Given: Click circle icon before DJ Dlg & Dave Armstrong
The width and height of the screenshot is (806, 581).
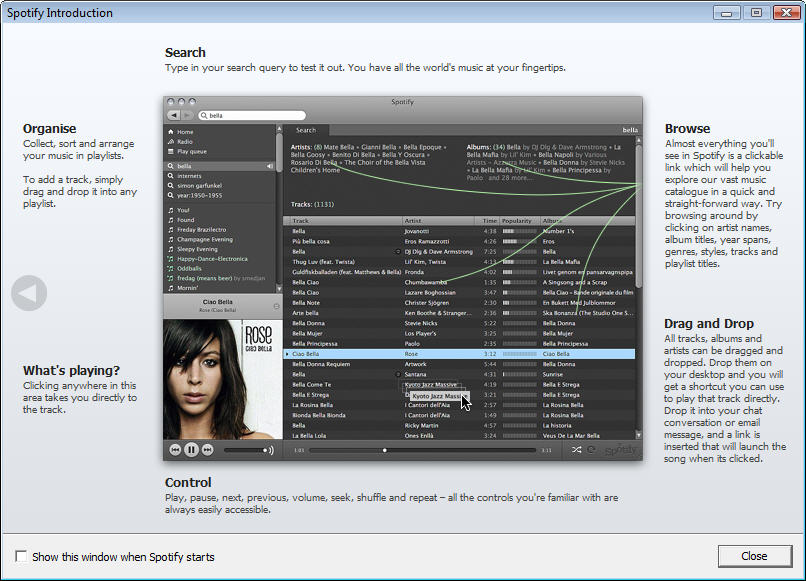Looking at the screenshot, I should pos(398,252).
